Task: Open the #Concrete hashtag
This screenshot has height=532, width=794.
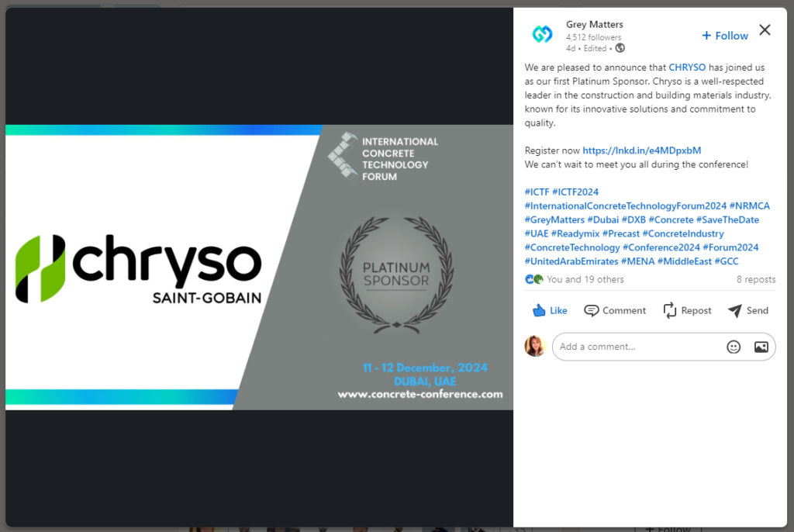Action: pos(671,220)
